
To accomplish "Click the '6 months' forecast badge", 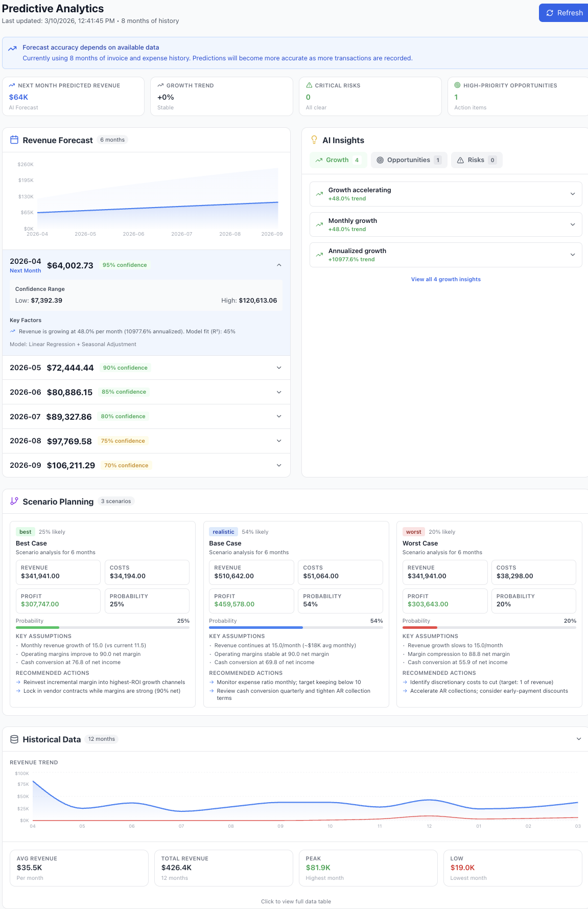I will pyautogui.click(x=112, y=140).
